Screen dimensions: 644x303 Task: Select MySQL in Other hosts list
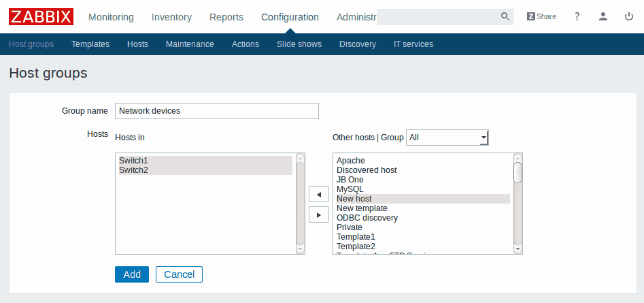350,189
